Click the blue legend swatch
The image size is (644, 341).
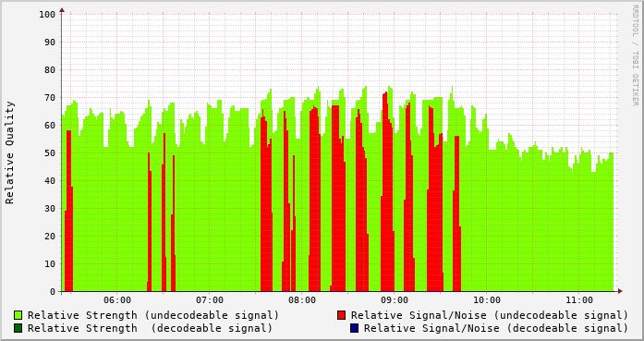(x=355, y=328)
